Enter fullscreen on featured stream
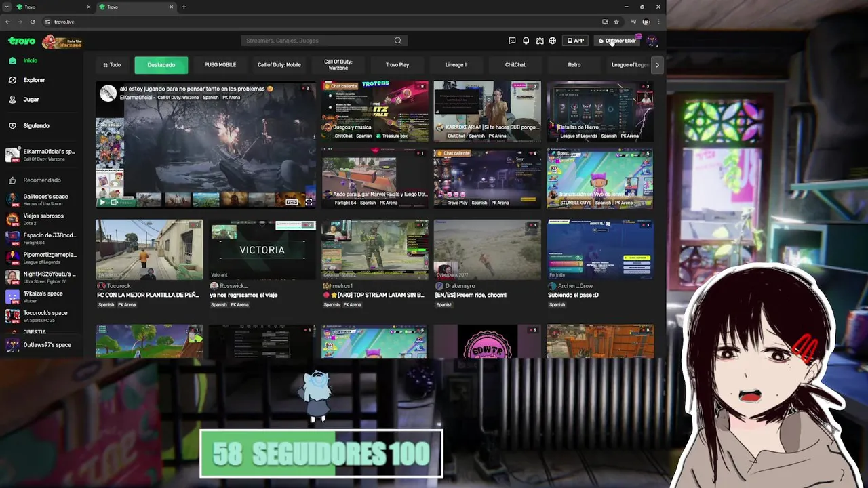 [309, 202]
